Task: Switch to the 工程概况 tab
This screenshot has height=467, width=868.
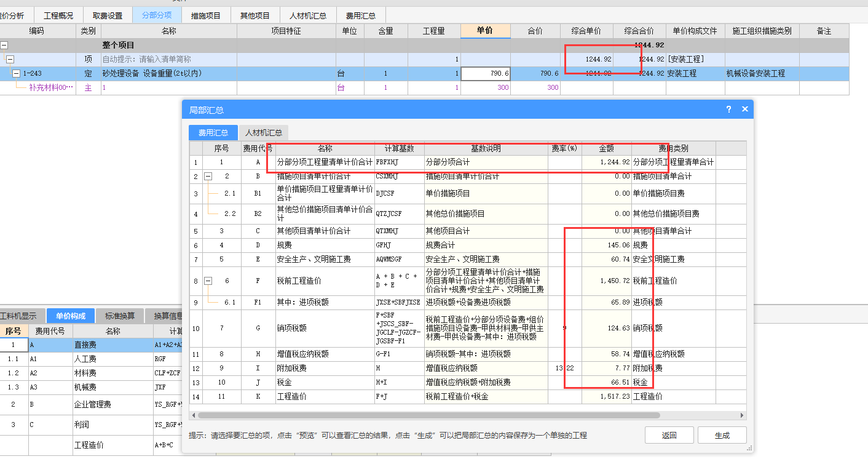Action: pyautogui.click(x=58, y=15)
